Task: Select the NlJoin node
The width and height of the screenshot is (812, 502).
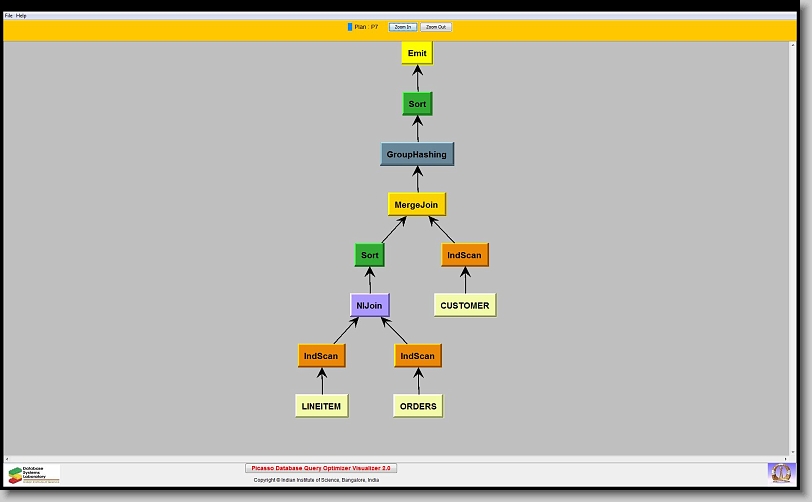Action: click(370, 305)
